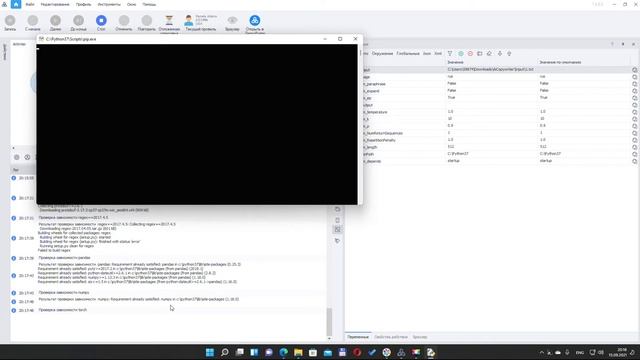Select the input file path value starting C:\Users
The height and width of the screenshot is (360, 640).
[490, 69]
